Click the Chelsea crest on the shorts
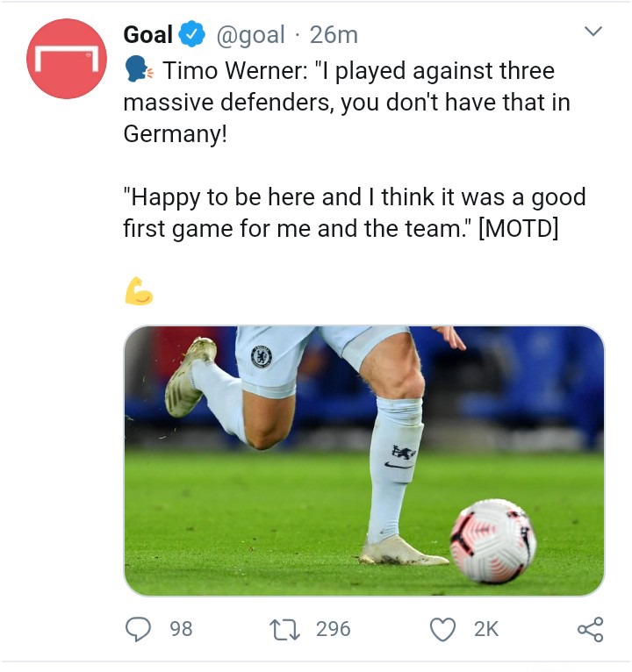632x672 pixels. [261, 357]
